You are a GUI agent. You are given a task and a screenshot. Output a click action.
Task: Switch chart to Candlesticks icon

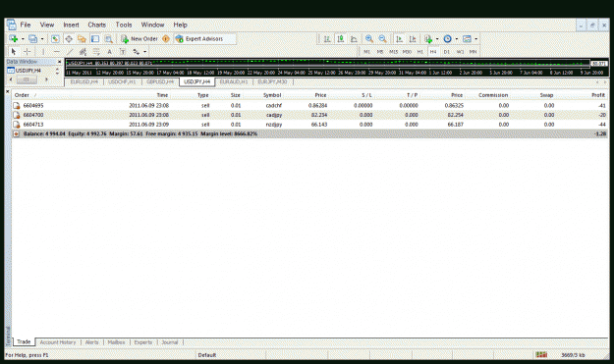pos(341,38)
